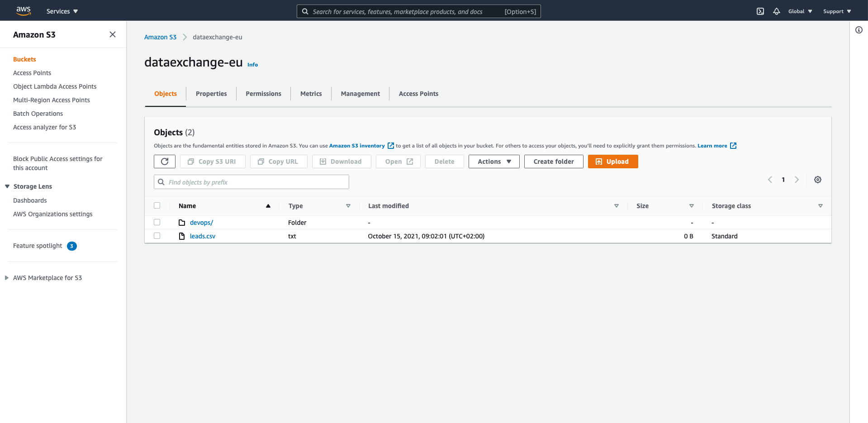Sort objects by Name column header

point(187,206)
